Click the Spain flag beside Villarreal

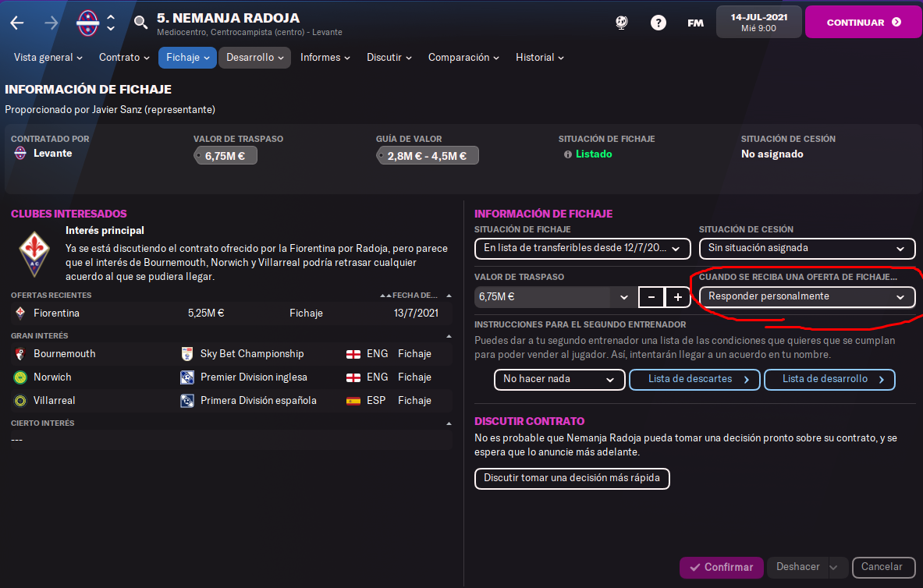click(353, 401)
